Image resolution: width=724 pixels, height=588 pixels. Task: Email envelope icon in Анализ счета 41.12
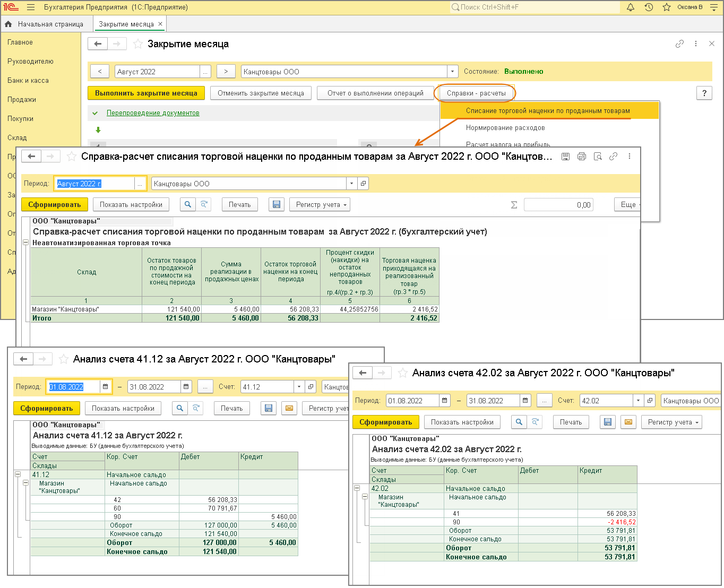(289, 409)
